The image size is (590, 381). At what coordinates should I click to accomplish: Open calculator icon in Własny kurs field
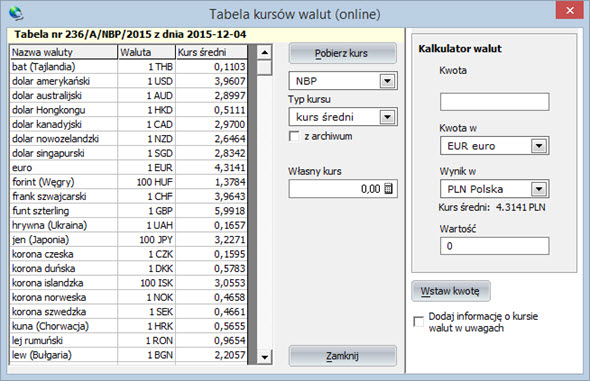(x=388, y=188)
